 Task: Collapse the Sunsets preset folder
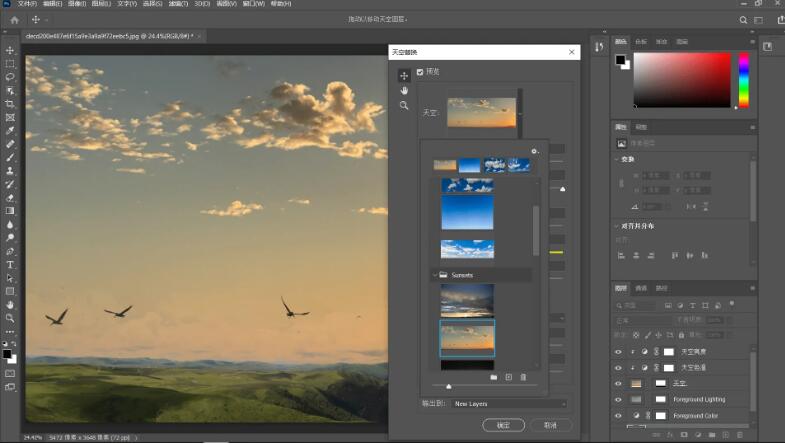(x=435, y=275)
